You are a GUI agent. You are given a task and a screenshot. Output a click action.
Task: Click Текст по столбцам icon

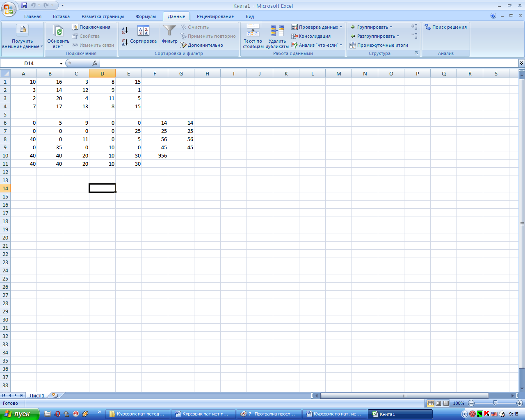pyautogui.click(x=253, y=31)
